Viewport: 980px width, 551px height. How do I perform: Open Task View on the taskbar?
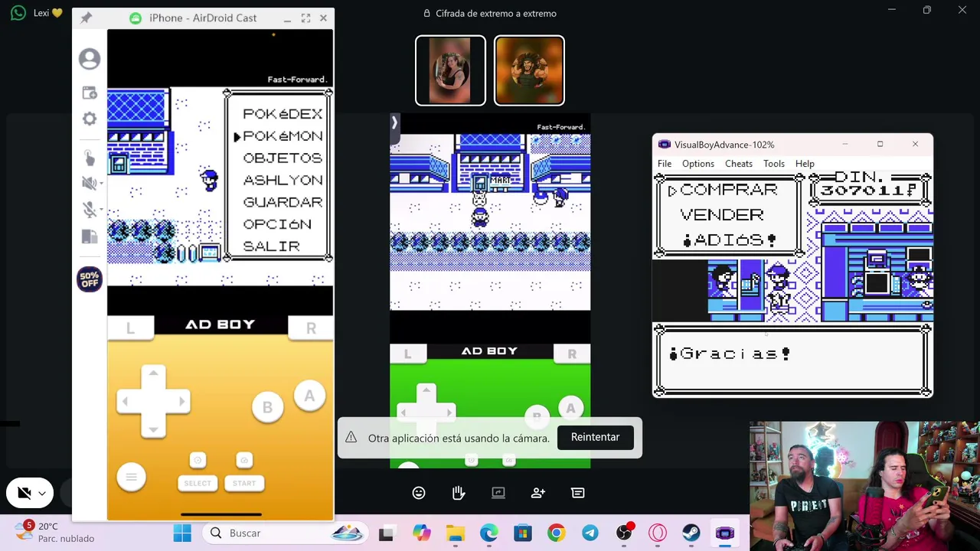click(387, 533)
